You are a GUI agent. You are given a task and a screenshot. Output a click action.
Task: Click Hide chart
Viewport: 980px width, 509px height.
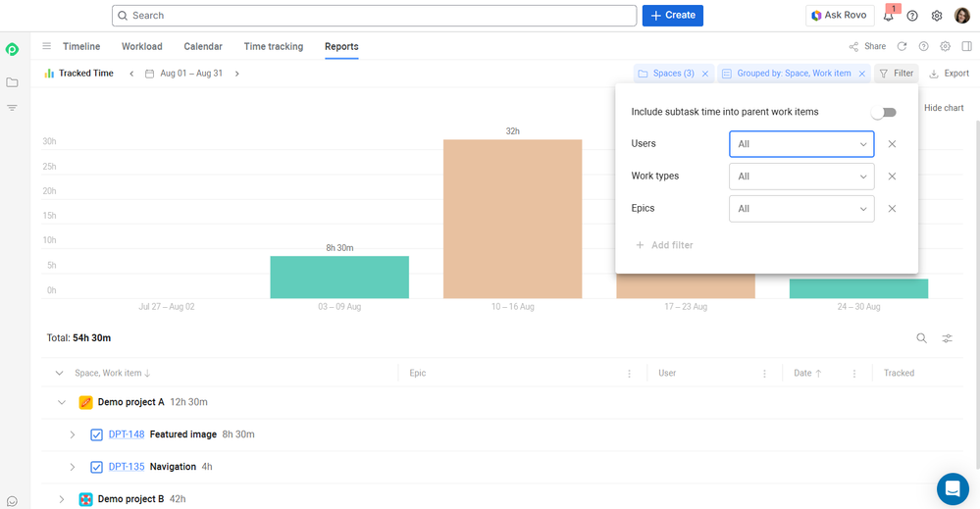tap(944, 108)
